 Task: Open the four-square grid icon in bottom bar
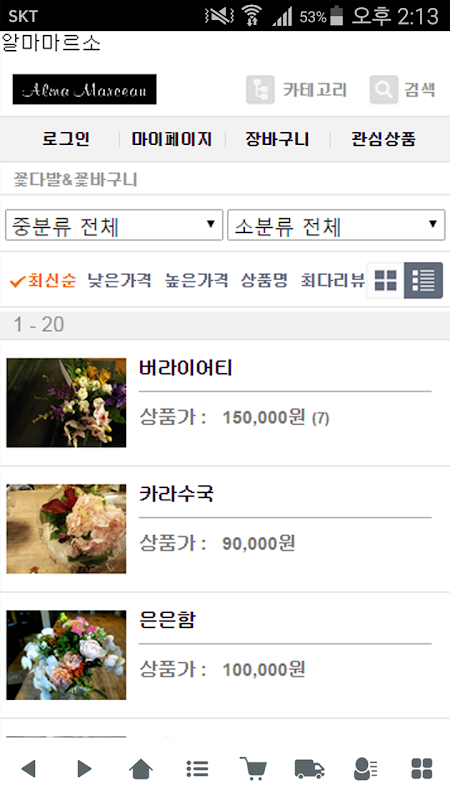click(x=422, y=768)
